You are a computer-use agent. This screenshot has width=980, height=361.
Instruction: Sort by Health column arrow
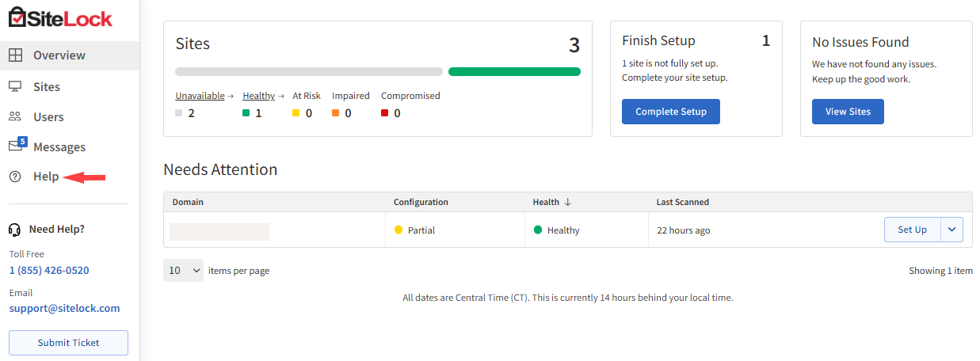(568, 202)
